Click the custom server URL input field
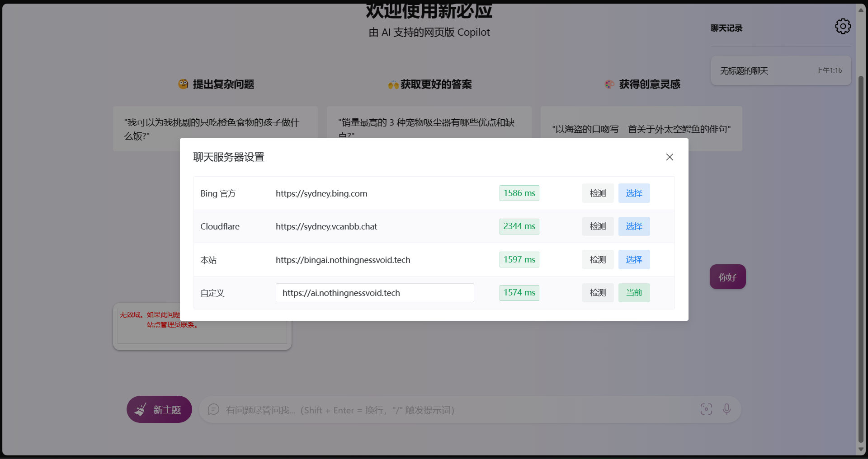Viewport: 868px width, 459px height. pyautogui.click(x=374, y=293)
